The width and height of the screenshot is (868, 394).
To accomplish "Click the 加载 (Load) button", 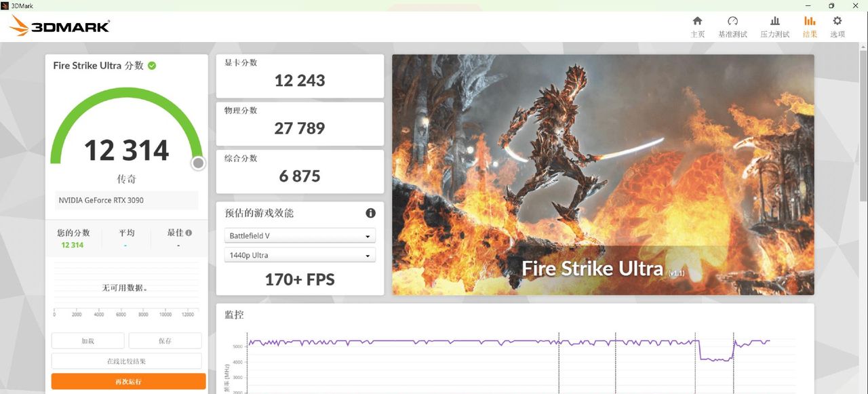I will pyautogui.click(x=88, y=341).
